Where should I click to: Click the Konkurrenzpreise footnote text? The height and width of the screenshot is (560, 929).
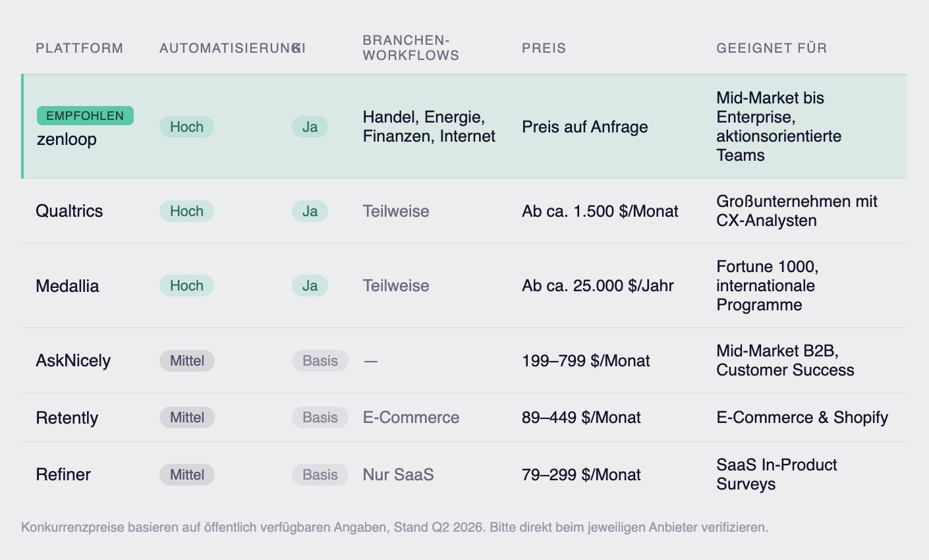[394, 527]
